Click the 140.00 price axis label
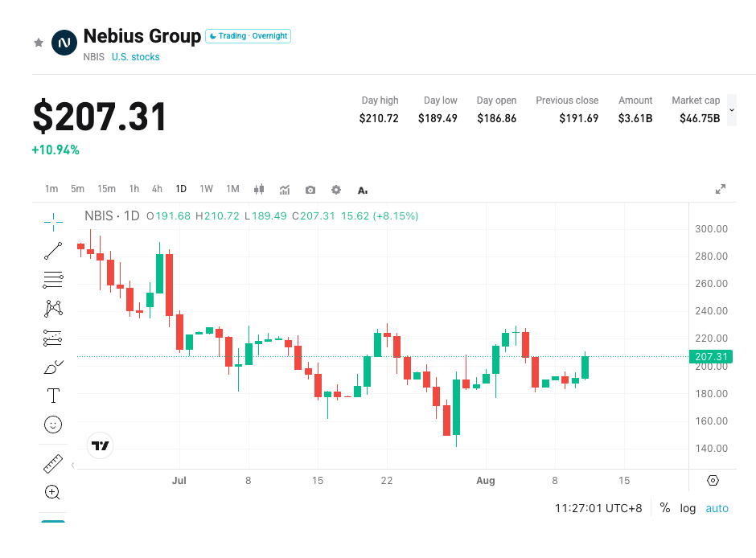This screenshot has height=558, width=756. (x=711, y=448)
